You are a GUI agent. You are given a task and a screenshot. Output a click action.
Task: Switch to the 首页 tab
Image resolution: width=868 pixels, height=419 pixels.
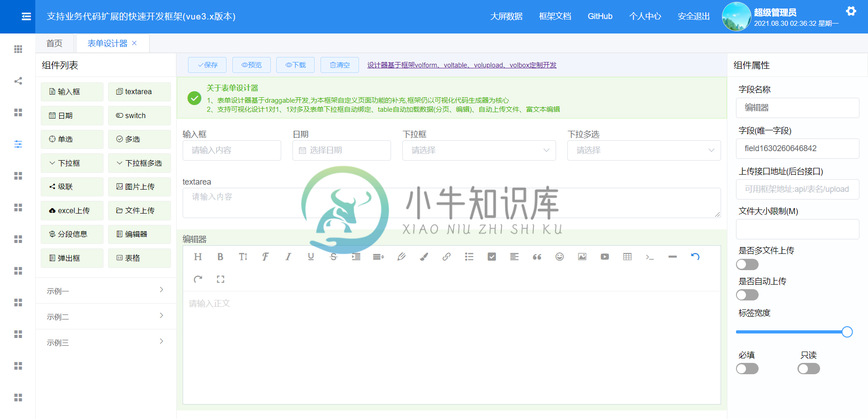tap(55, 43)
